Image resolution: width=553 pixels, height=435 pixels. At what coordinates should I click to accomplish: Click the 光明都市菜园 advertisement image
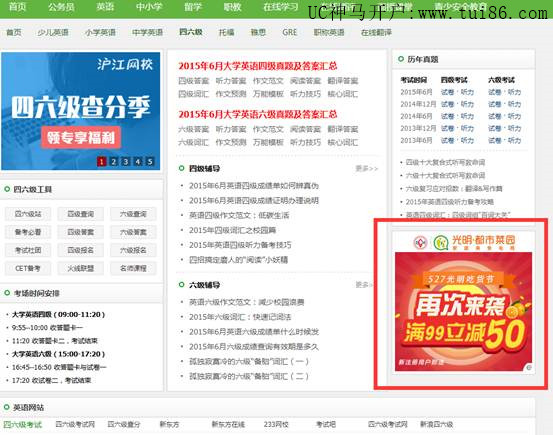click(x=463, y=312)
